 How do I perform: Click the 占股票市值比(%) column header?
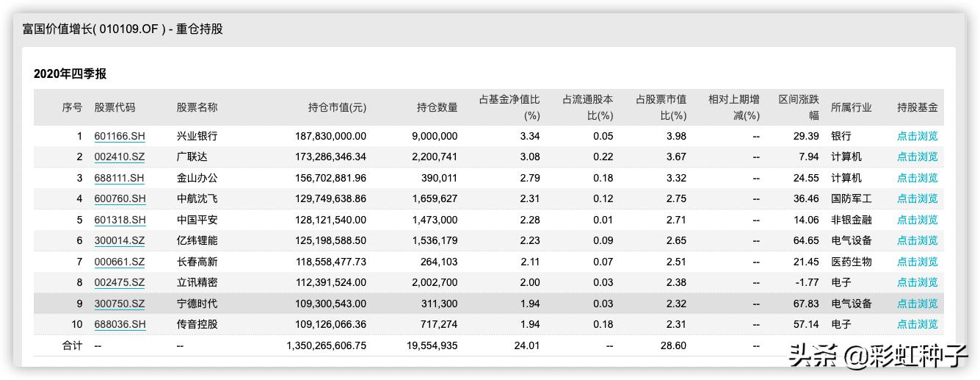(661, 107)
